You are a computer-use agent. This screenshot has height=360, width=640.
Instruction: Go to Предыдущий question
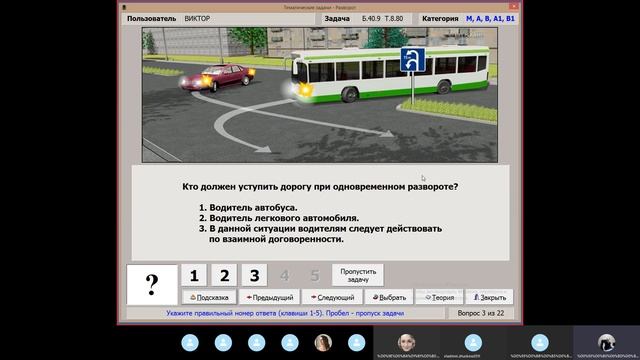click(269, 297)
